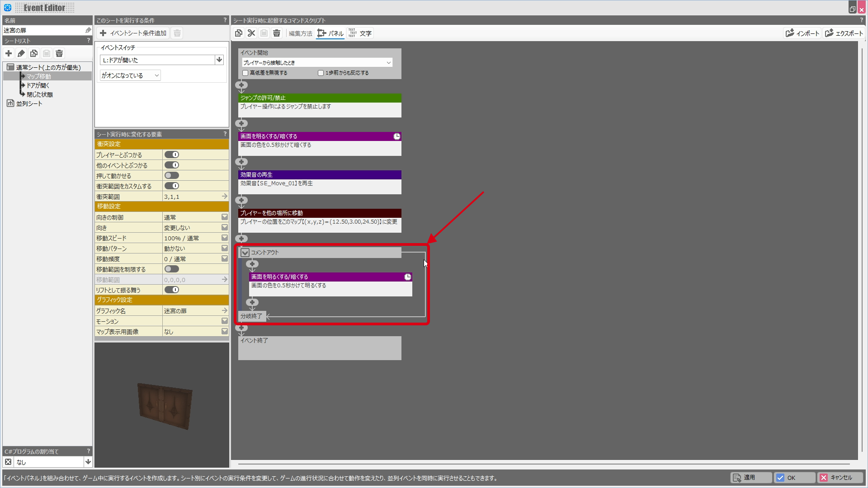Click the グラフィック名 迷宮の扉 arrow button
868x488 pixels.
coord(224,310)
